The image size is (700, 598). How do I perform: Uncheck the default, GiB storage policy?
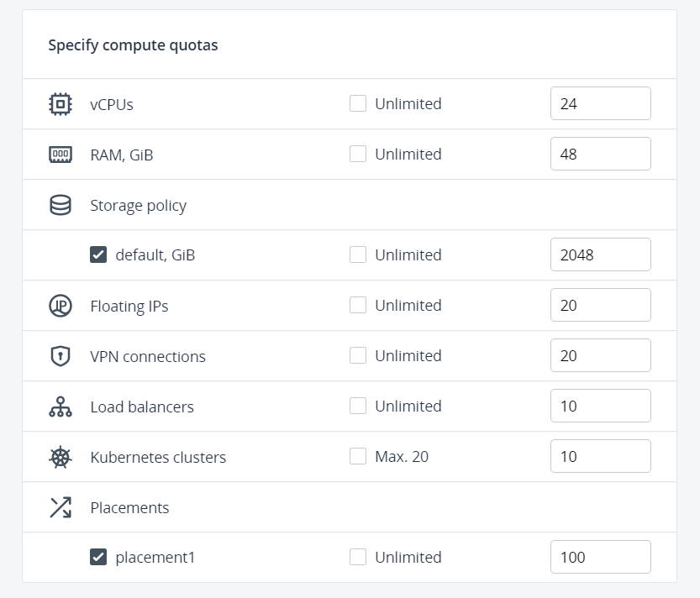98,254
